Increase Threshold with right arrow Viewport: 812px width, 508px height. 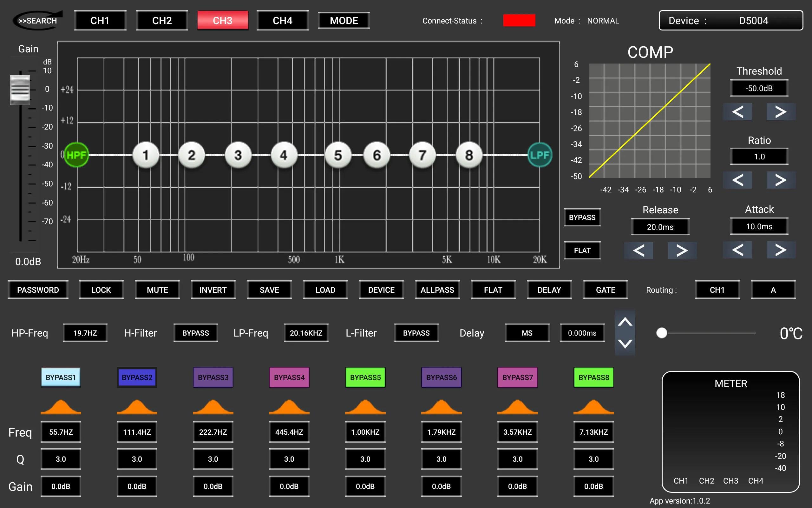pyautogui.click(x=781, y=112)
